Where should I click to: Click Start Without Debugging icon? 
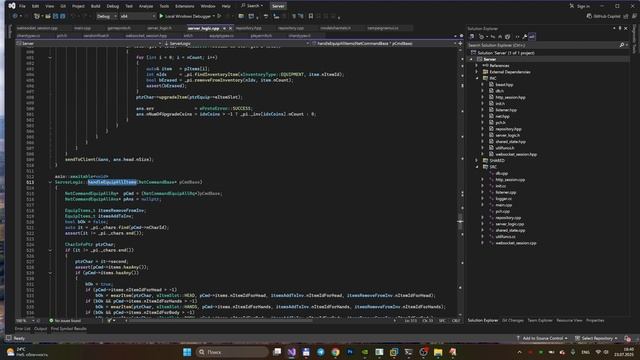click(220, 16)
